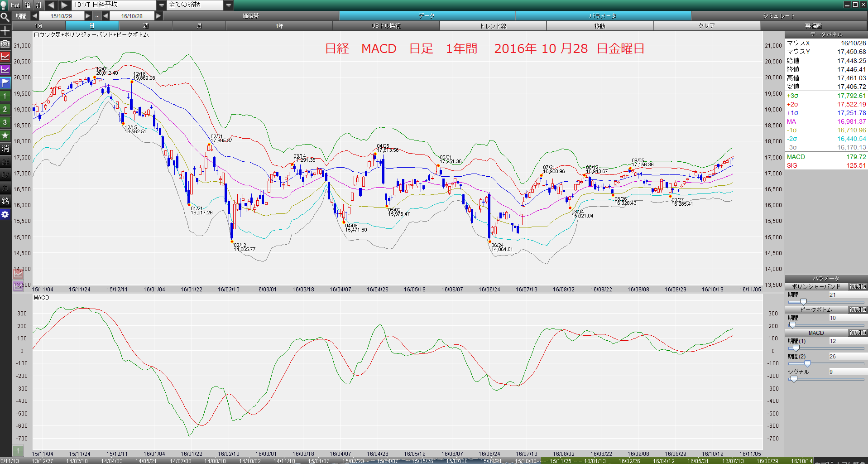This screenshot has width=868, height=464.
Task: Shift end date 16/10/28 later
Action: (x=159, y=16)
